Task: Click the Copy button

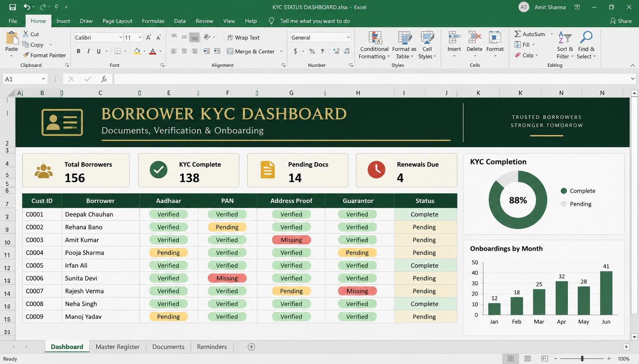Action: [33, 45]
